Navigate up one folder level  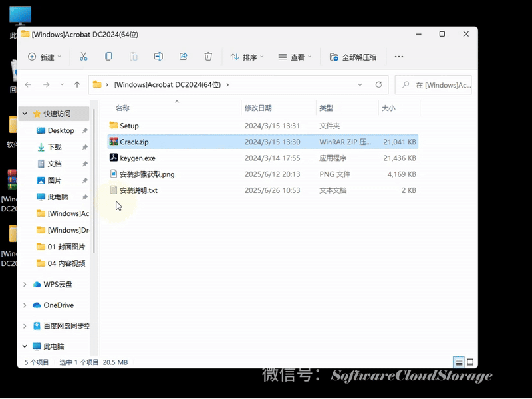(x=76, y=85)
